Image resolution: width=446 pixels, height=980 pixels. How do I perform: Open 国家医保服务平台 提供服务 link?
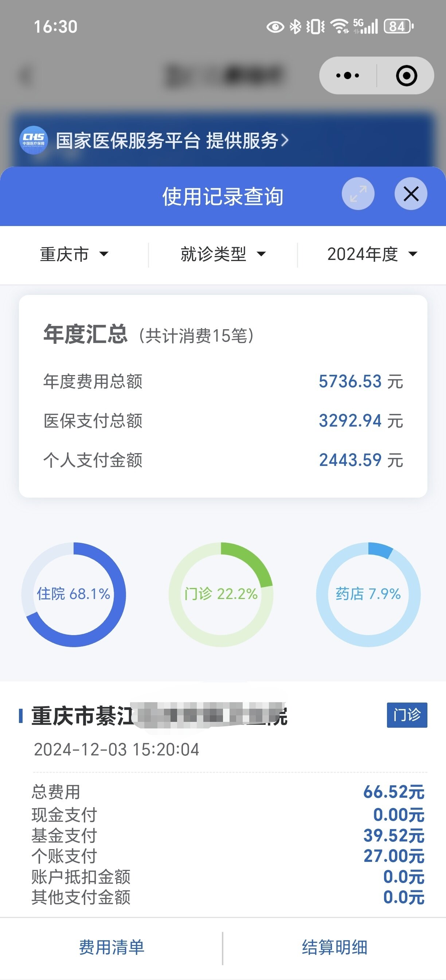point(172,140)
